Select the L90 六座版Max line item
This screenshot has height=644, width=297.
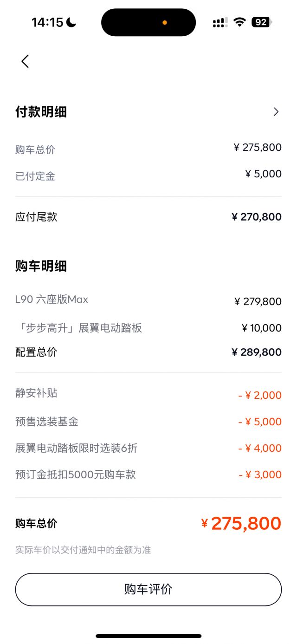(x=148, y=299)
